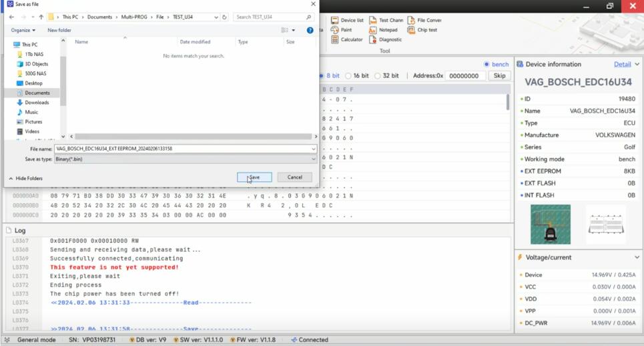Screen dimensions: 644x346
Task: Change the file view layout icon
Action: point(284,31)
